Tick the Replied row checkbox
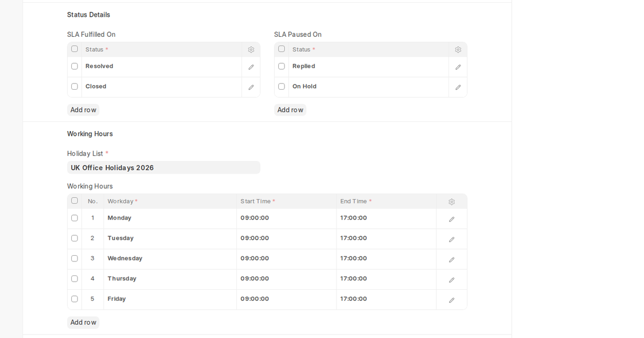The width and height of the screenshot is (644, 338). tap(281, 66)
